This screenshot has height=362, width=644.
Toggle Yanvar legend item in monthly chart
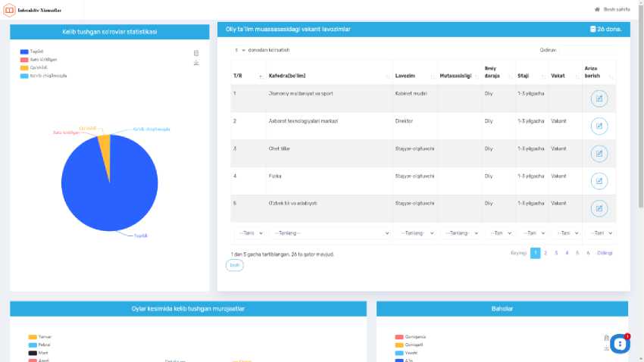[39, 337]
